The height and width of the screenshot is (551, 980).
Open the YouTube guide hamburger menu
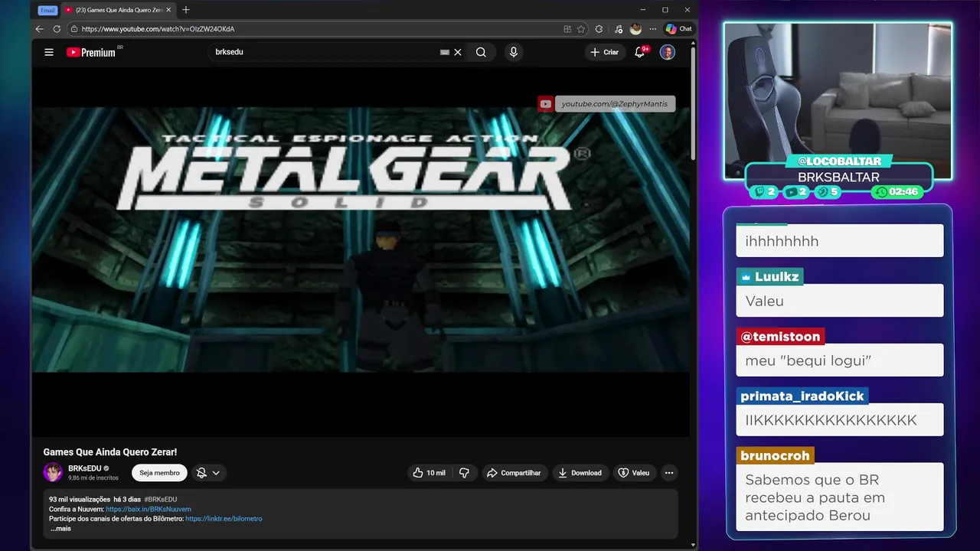[49, 52]
